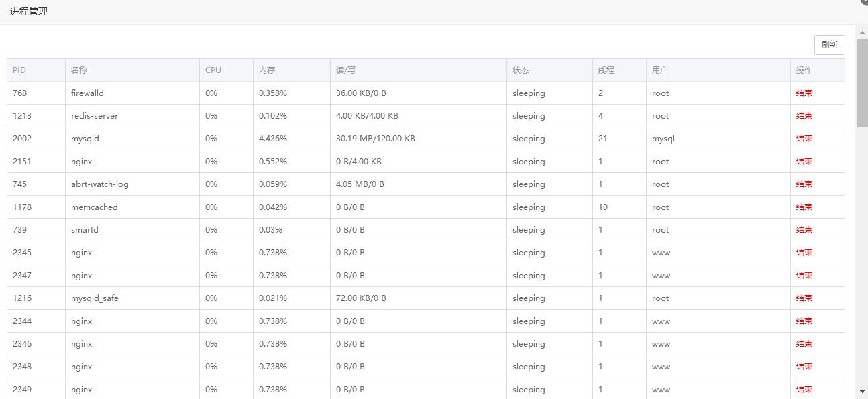The height and width of the screenshot is (399, 868).
Task: Click the 刷新 refresh button
Action: 829,45
